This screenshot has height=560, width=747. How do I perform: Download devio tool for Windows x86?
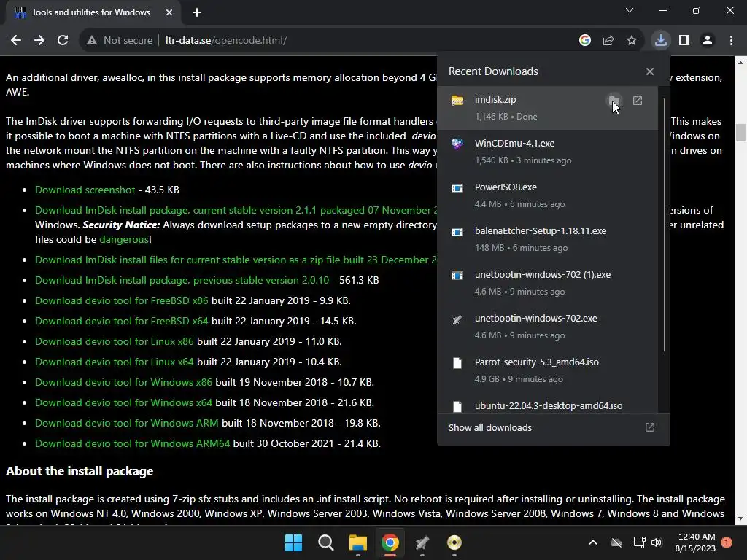pos(123,382)
